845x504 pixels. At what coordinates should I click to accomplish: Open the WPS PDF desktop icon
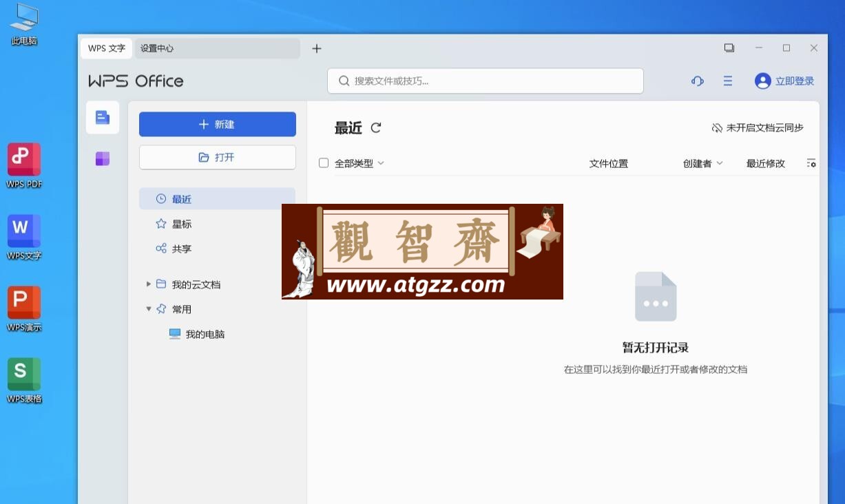point(24,166)
